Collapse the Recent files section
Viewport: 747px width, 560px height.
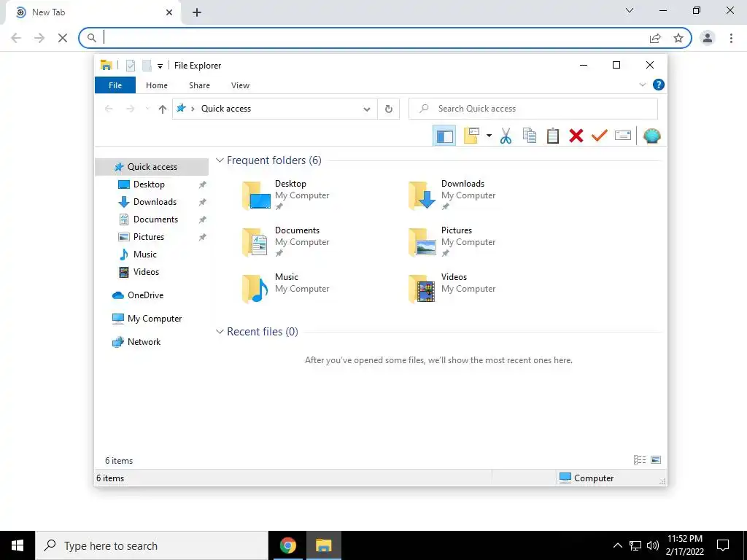tap(220, 332)
